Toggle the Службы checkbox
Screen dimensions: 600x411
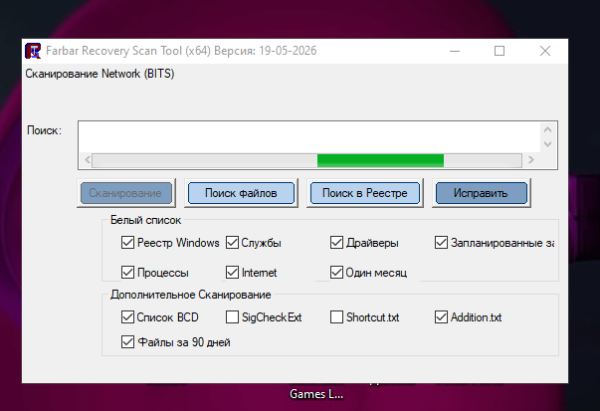coord(232,243)
